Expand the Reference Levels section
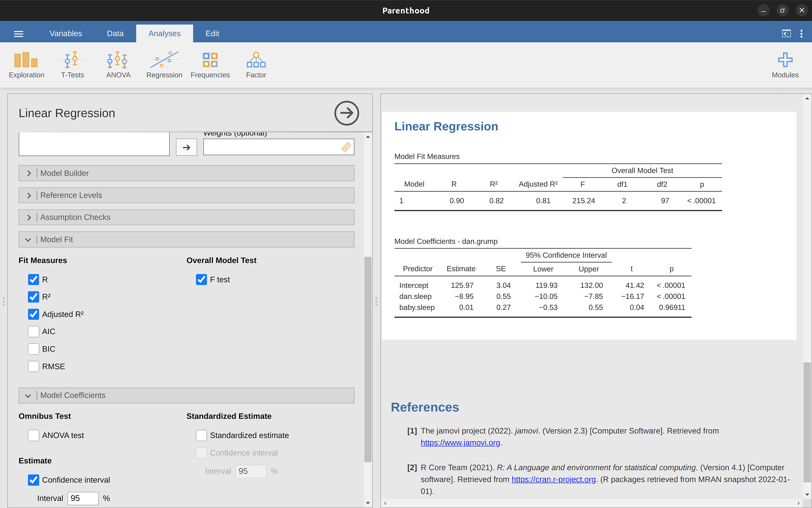 coord(186,195)
